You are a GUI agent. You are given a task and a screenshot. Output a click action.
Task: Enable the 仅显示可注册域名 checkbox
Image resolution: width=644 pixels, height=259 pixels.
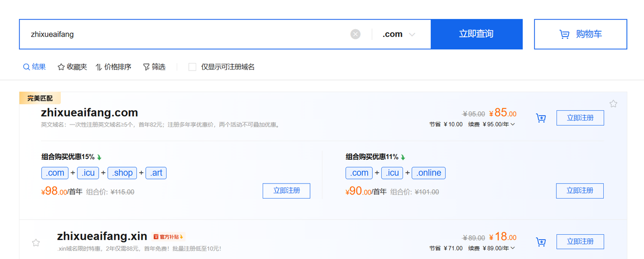pos(192,67)
